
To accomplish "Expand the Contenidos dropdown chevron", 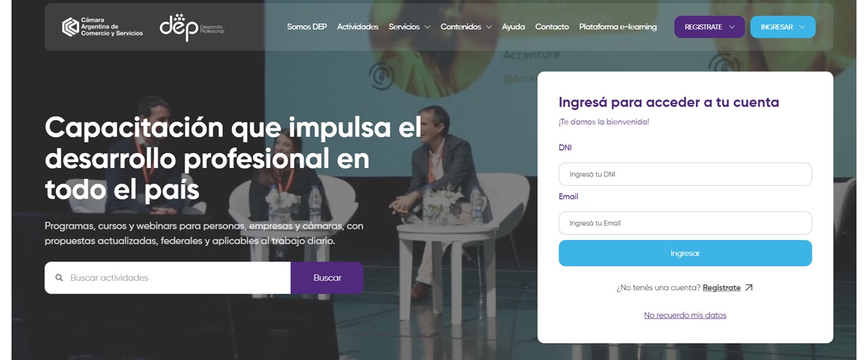I will (x=488, y=27).
